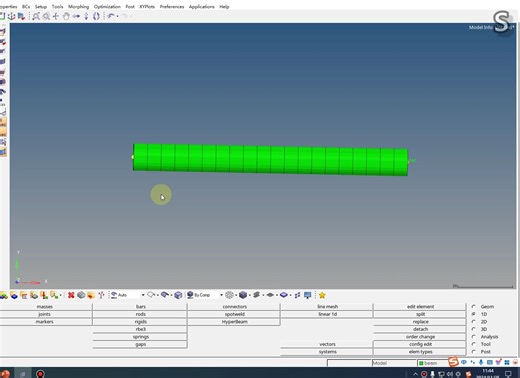Click the blue layer shrink icon
The height and width of the screenshot is (378, 520).
point(284,295)
